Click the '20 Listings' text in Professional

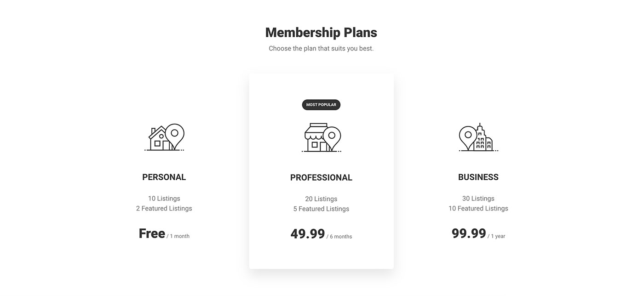click(321, 199)
